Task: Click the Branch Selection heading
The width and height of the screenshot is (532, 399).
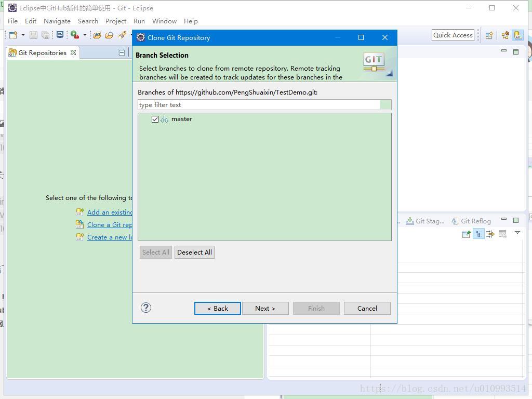Action: [x=162, y=55]
